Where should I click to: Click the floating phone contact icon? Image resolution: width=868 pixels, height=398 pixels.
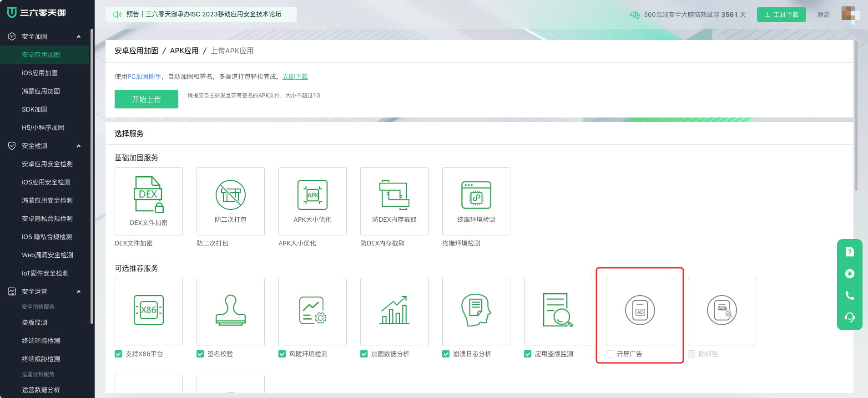point(849,296)
